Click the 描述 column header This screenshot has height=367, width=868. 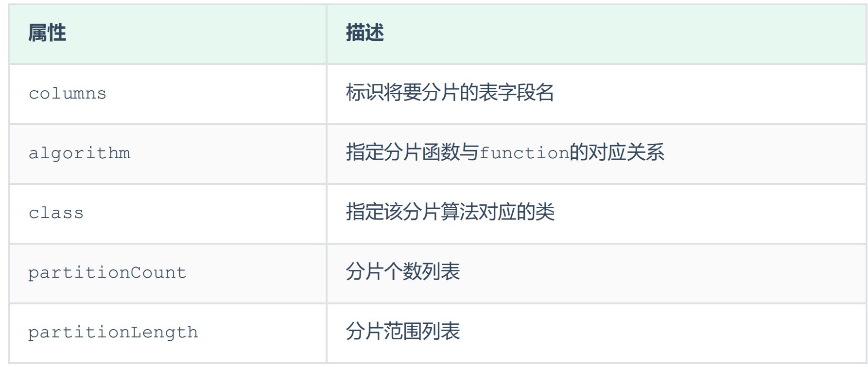pos(365,33)
